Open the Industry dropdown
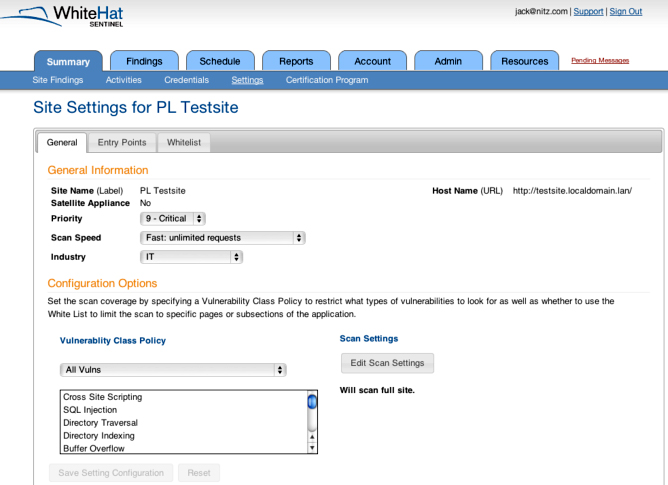668x485 pixels. tap(191, 257)
